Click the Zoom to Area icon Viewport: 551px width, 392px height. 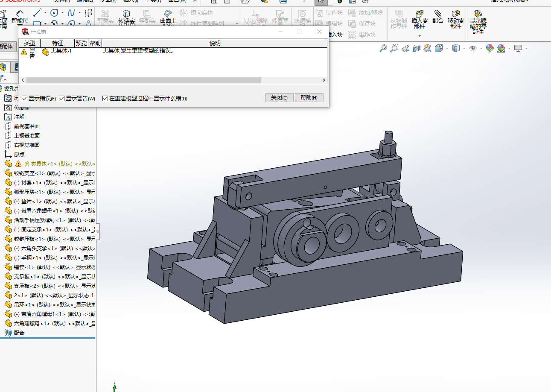(x=394, y=48)
